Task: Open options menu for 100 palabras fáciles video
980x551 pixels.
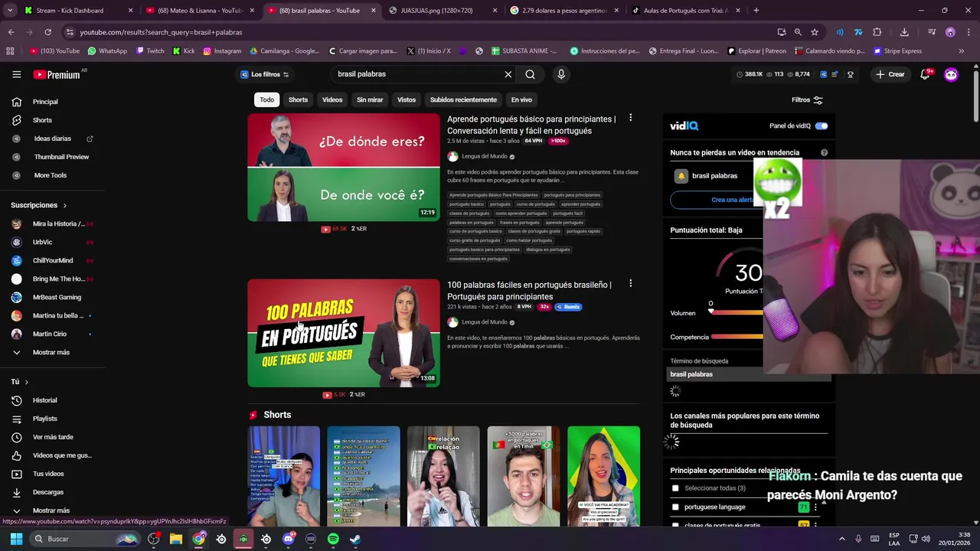Action: point(630,283)
